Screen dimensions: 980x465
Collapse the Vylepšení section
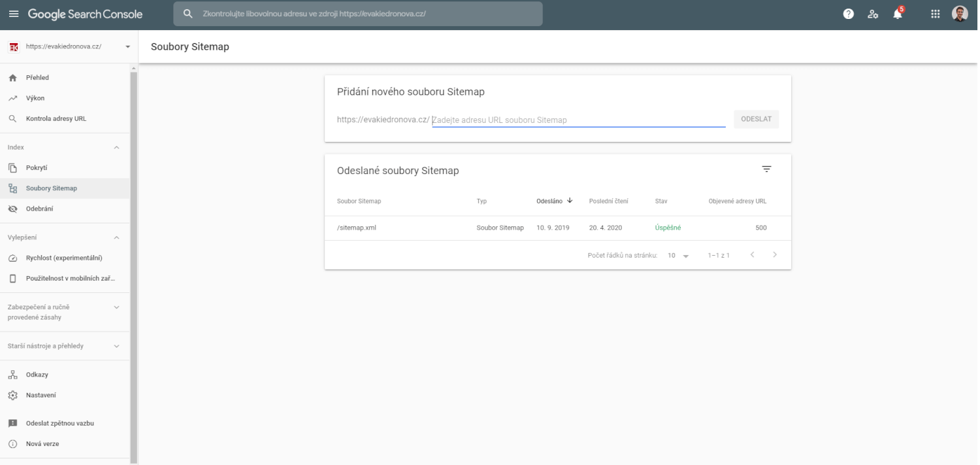(117, 237)
